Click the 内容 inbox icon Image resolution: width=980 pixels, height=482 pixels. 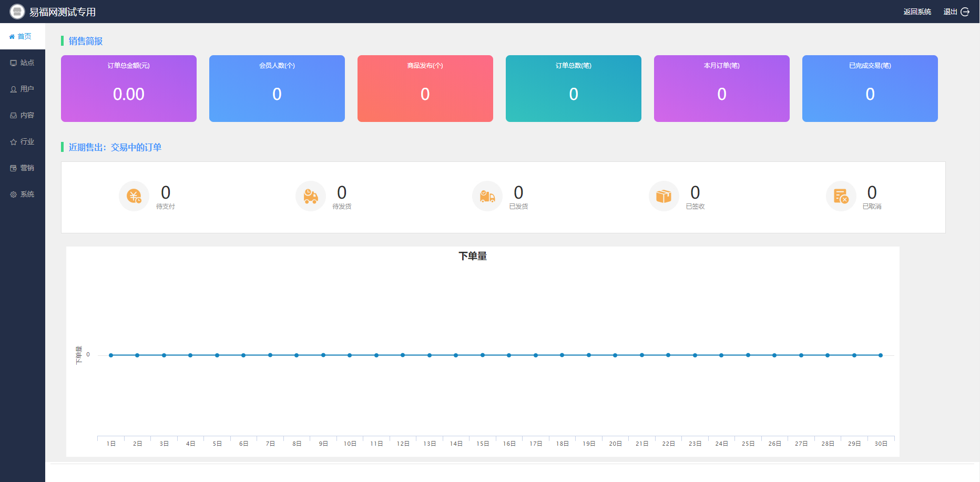pyautogui.click(x=14, y=116)
